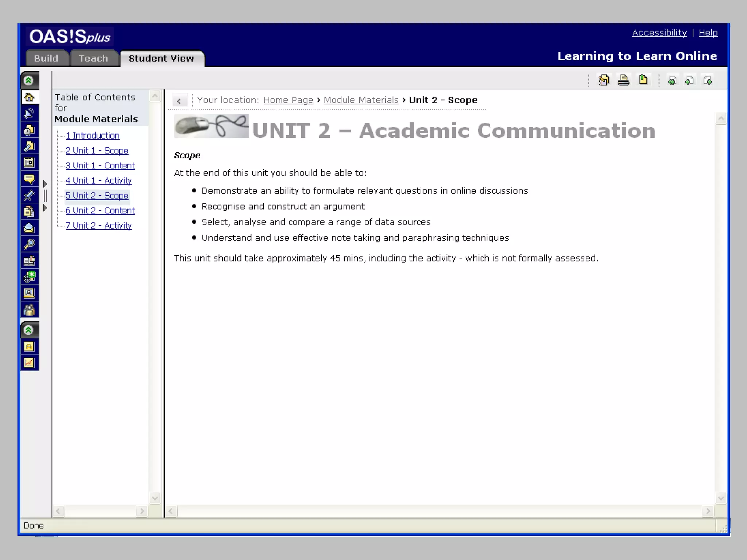Open '6 Unit 2 - Content' link
Viewport: 747px width, 560px height.
(100, 210)
